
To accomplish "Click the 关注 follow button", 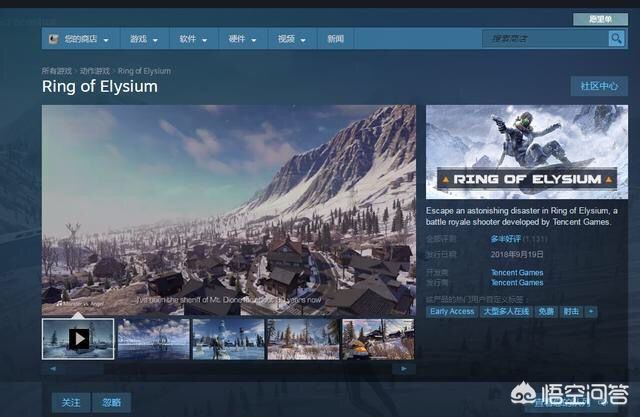I will [71, 403].
